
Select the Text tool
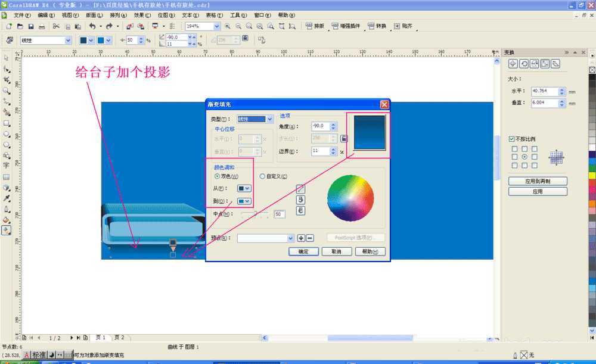pyautogui.click(x=7, y=166)
